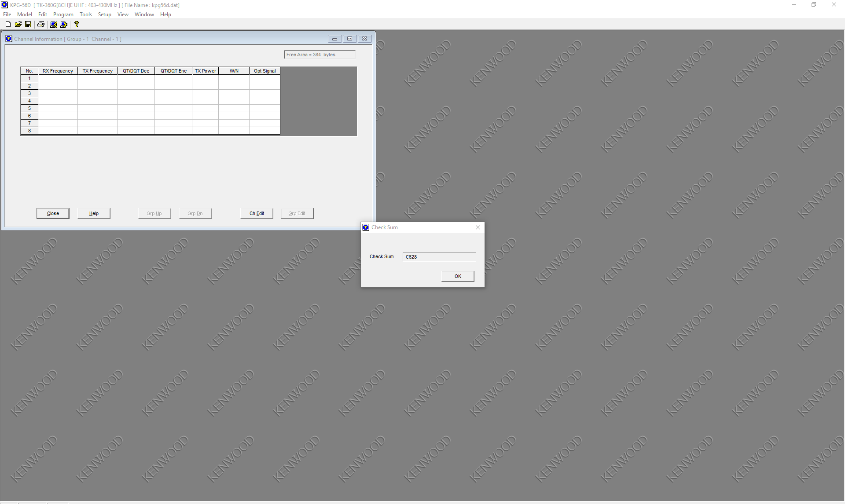Image resolution: width=845 pixels, height=504 pixels.
Task: Click the TX Power column header
Action: (x=206, y=71)
